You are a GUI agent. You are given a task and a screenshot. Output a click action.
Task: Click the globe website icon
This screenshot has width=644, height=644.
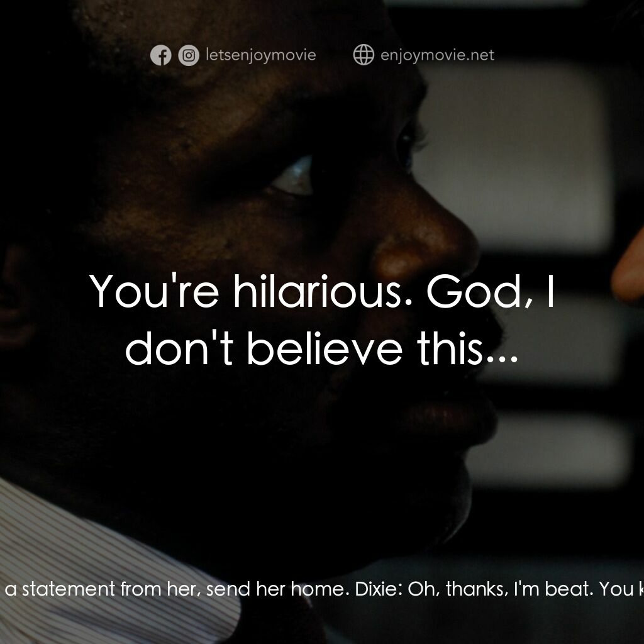click(364, 55)
